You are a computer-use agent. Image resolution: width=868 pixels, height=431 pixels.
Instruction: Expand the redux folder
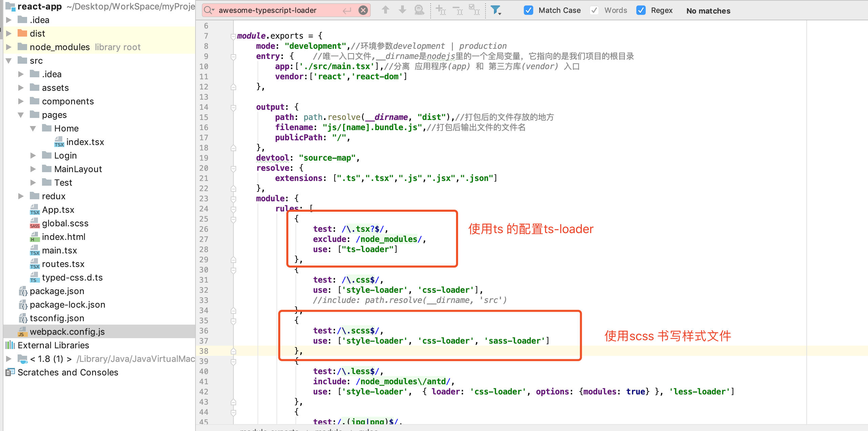coord(21,196)
